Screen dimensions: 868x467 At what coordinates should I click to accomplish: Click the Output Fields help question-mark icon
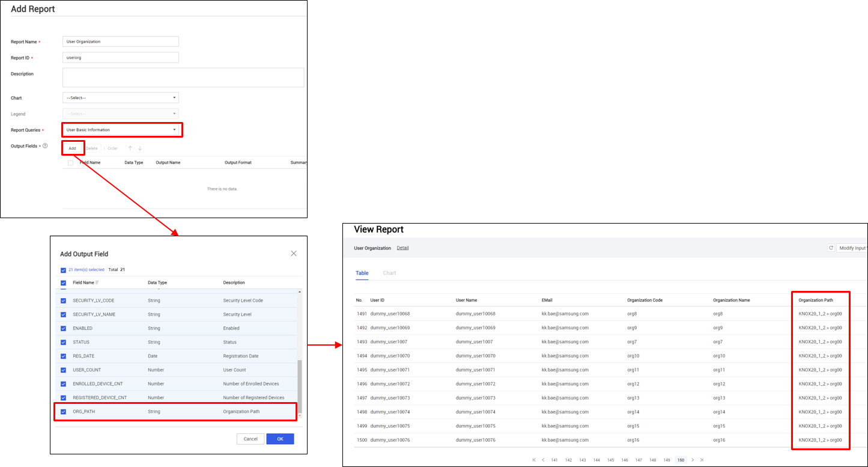pos(45,146)
